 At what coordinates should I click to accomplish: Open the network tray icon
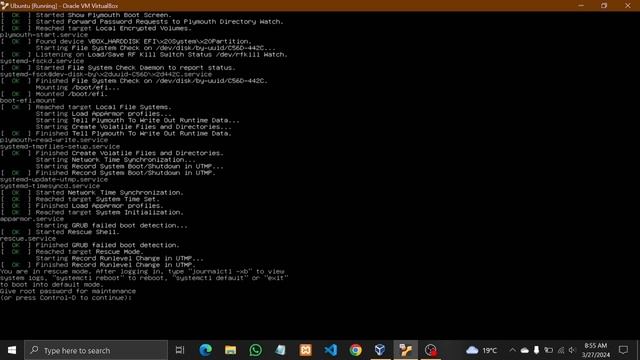click(x=561, y=350)
